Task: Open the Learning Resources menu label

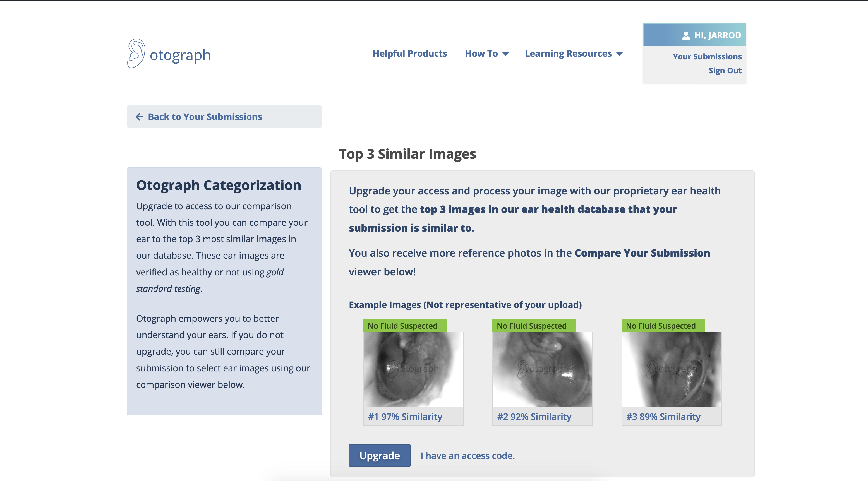Action: pyautogui.click(x=568, y=53)
